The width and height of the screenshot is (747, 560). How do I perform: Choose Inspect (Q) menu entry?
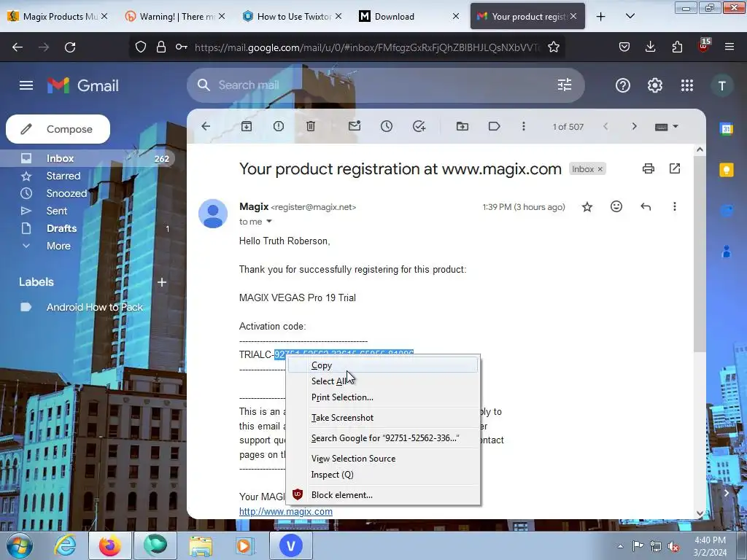[x=382, y=475]
